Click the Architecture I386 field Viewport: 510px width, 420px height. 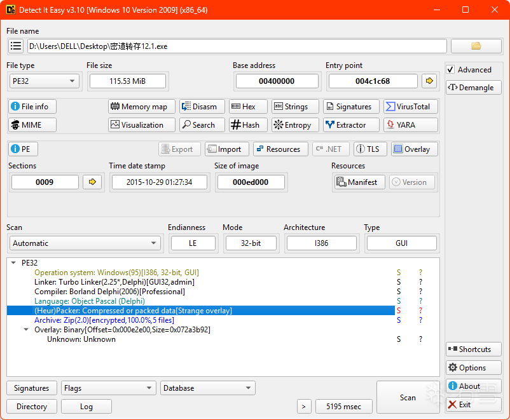coord(321,243)
